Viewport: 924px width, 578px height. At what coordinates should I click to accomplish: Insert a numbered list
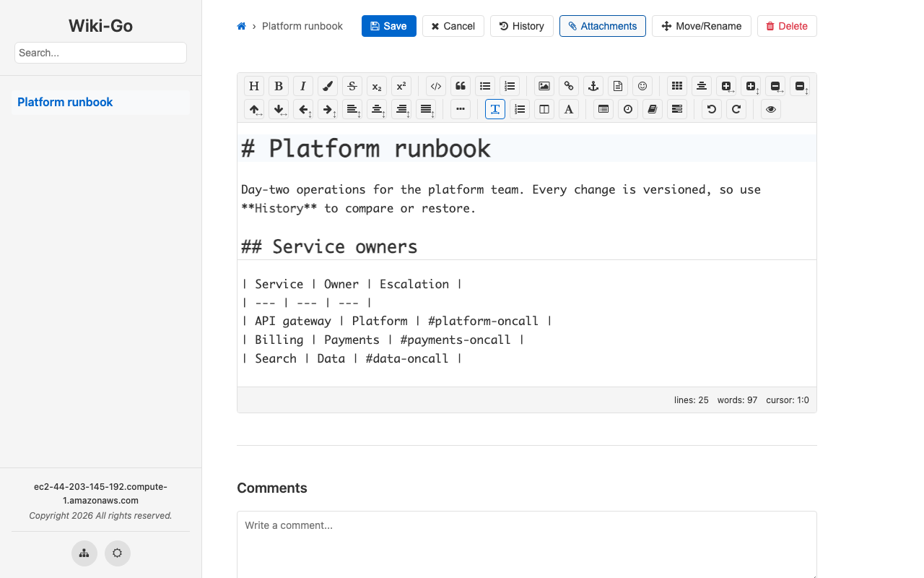point(510,86)
